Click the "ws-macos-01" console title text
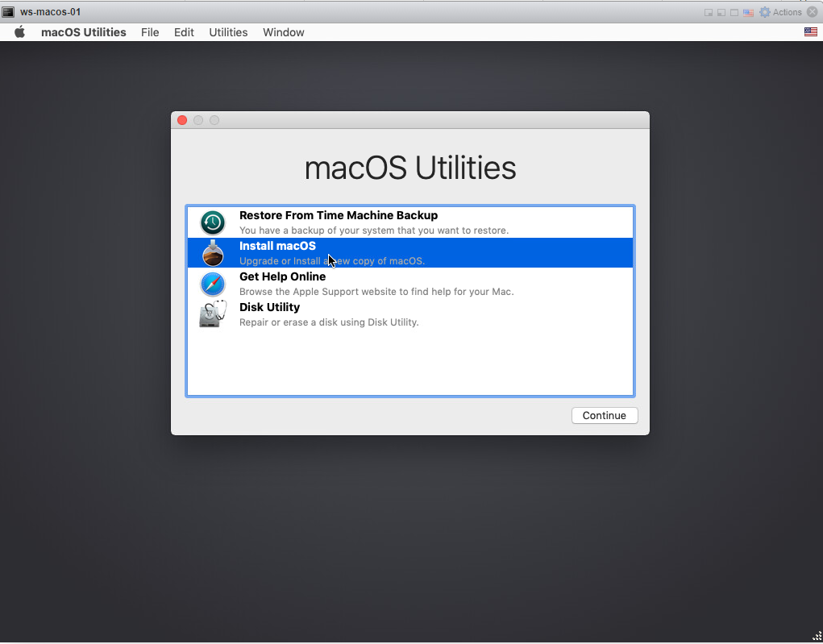 pyautogui.click(x=51, y=12)
